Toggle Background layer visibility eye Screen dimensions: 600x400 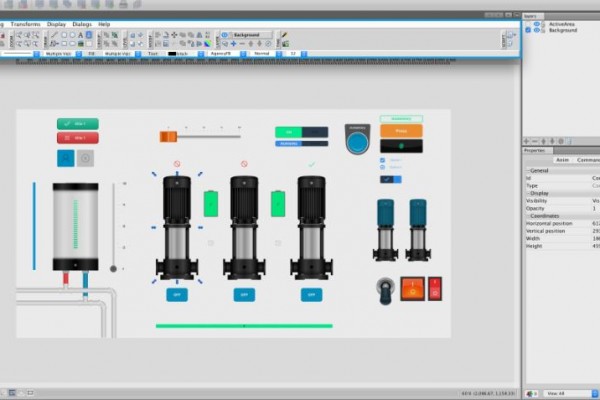pyautogui.click(x=537, y=31)
